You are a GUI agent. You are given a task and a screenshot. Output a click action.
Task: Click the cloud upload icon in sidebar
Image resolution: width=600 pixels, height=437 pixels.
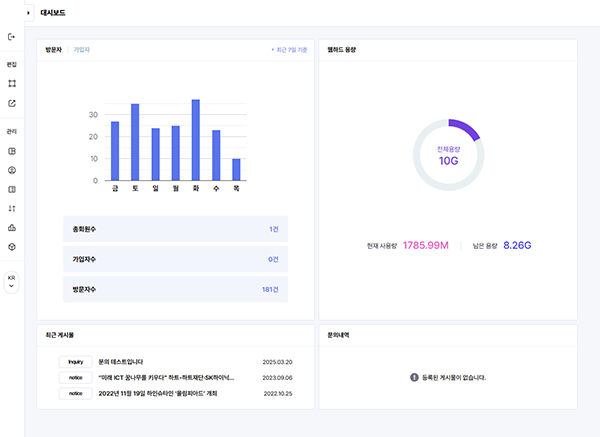[12, 228]
